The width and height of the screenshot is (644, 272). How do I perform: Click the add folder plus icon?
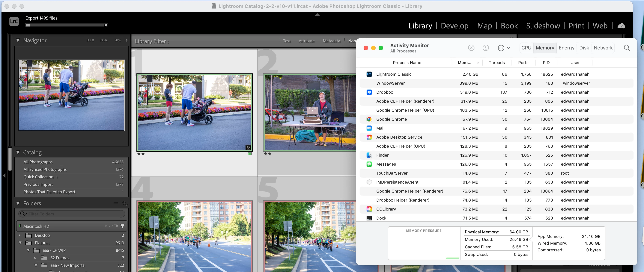coord(124,203)
